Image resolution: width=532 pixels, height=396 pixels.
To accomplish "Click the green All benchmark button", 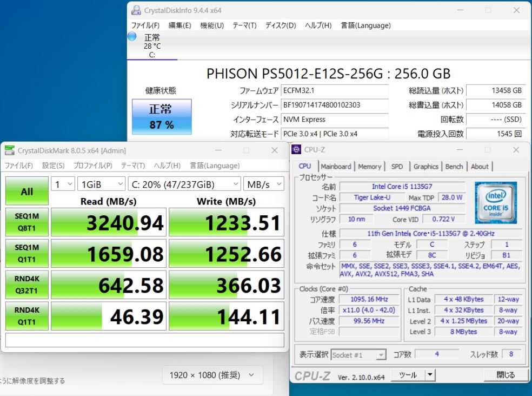I will click(27, 191).
